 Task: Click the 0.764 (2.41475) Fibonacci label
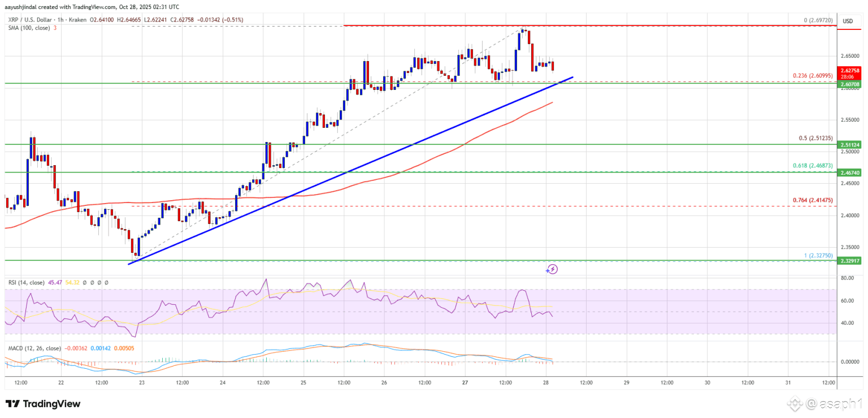click(x=814, y=200)
